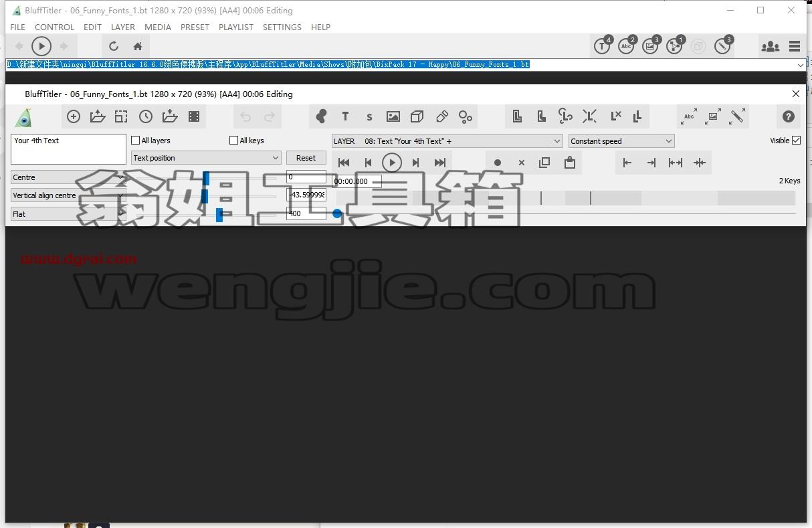Click the Reset button
The width and height of the screenshot is (812, 528).
click(306, 158)
